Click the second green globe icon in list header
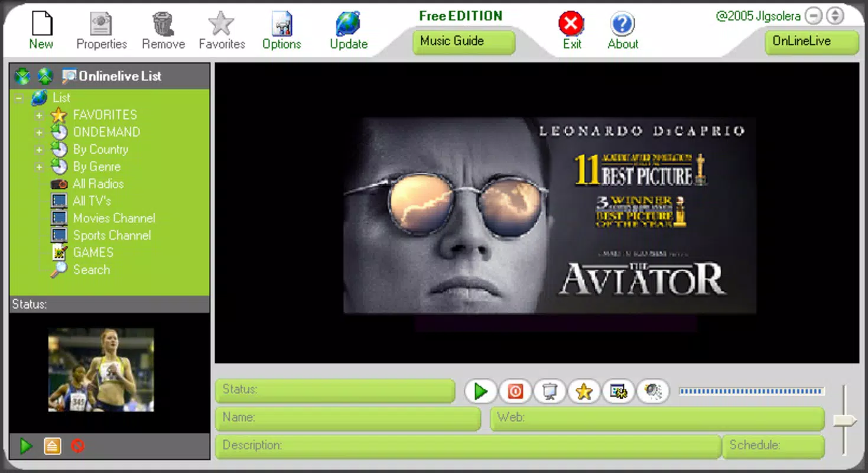 click(x=45, y=76)
